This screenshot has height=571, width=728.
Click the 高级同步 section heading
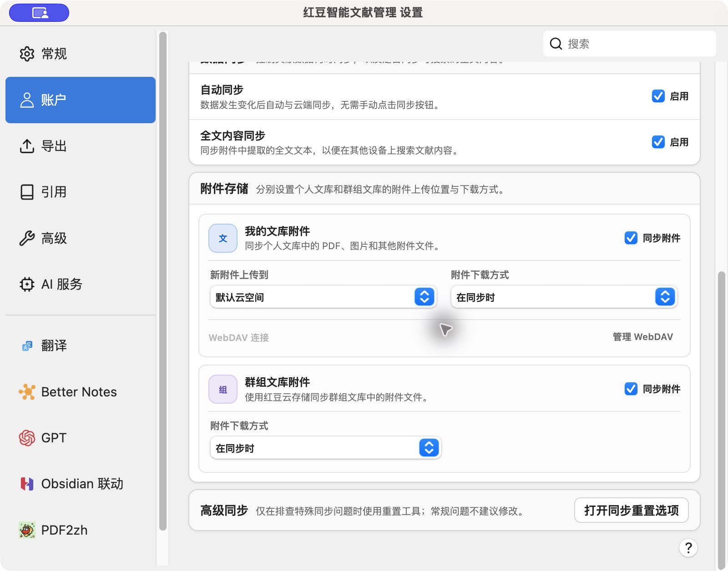pos(224,511)
